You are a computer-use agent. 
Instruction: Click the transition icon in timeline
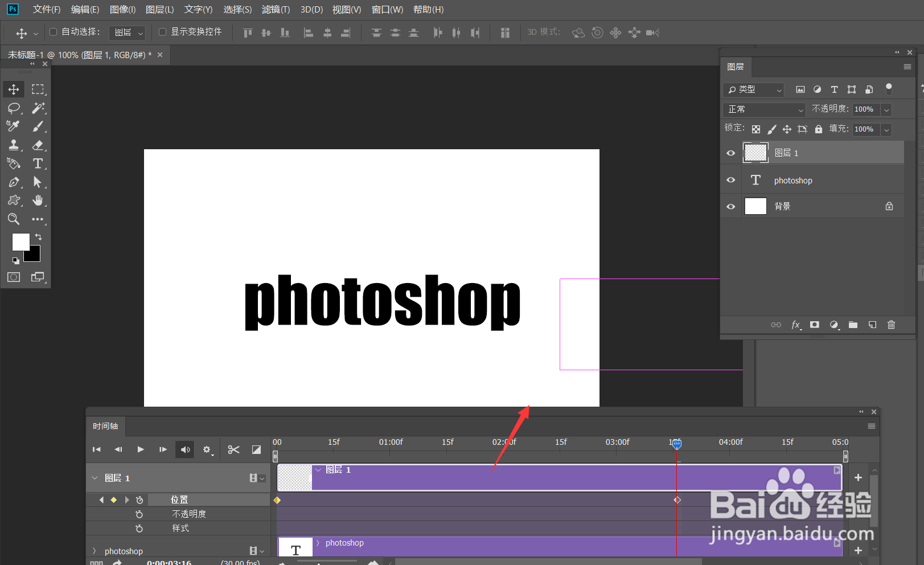[x=257, y=449]
